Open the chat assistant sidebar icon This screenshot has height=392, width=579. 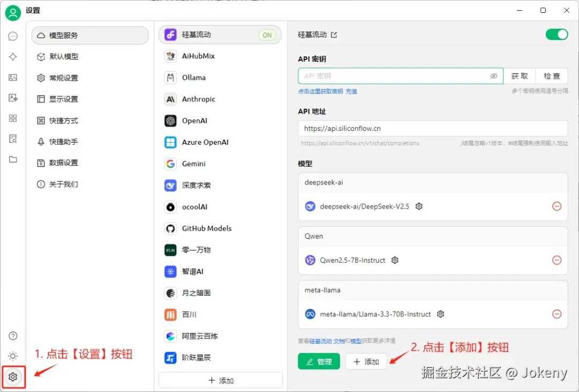13,36
